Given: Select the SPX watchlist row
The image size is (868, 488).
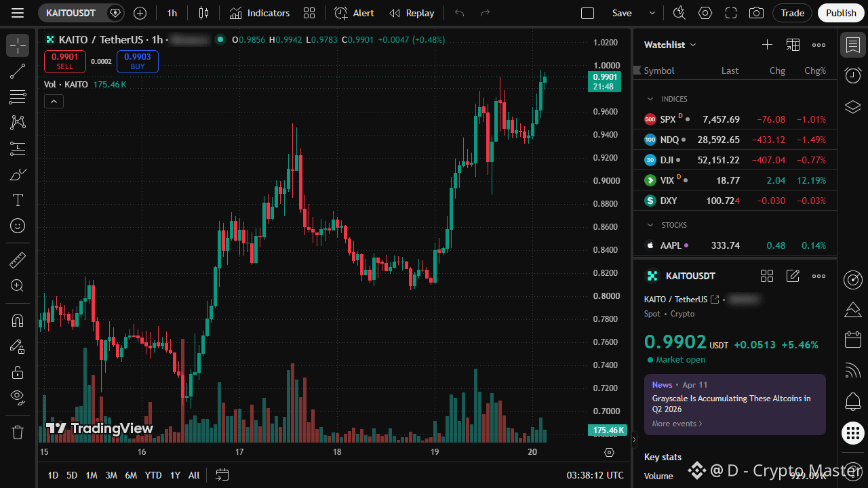Looking at the screenshot, I should pos(735,119).
